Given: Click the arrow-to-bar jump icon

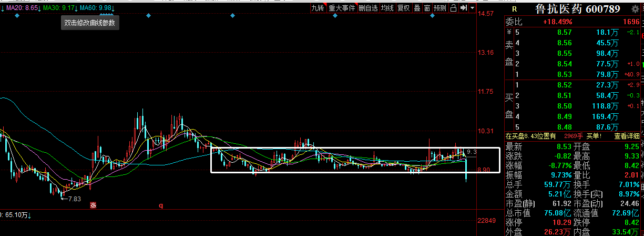Looking at the screenshot, I should tap(464, 8).
